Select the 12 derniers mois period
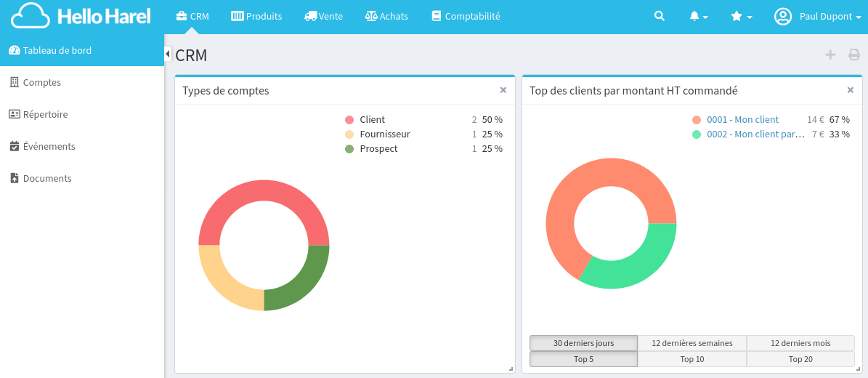Viewport: 868px width, 378px height. 800,343
